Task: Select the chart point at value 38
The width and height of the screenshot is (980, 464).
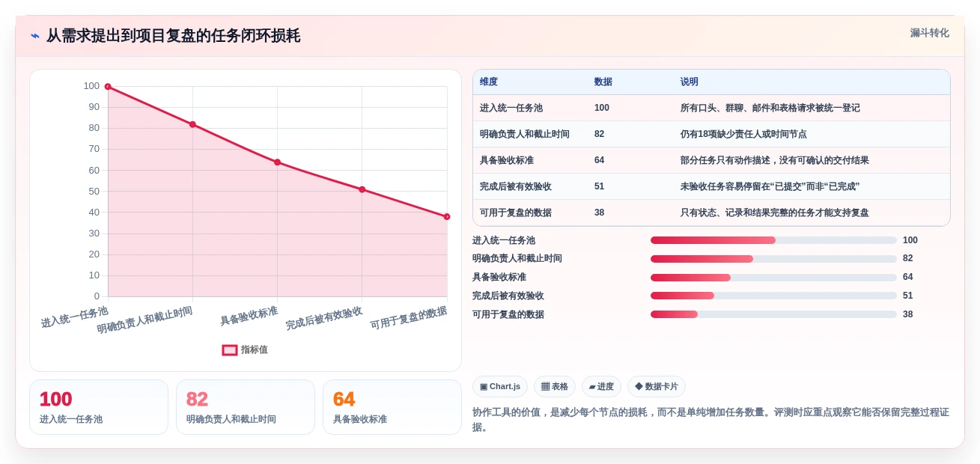Action: pos(447,217)
